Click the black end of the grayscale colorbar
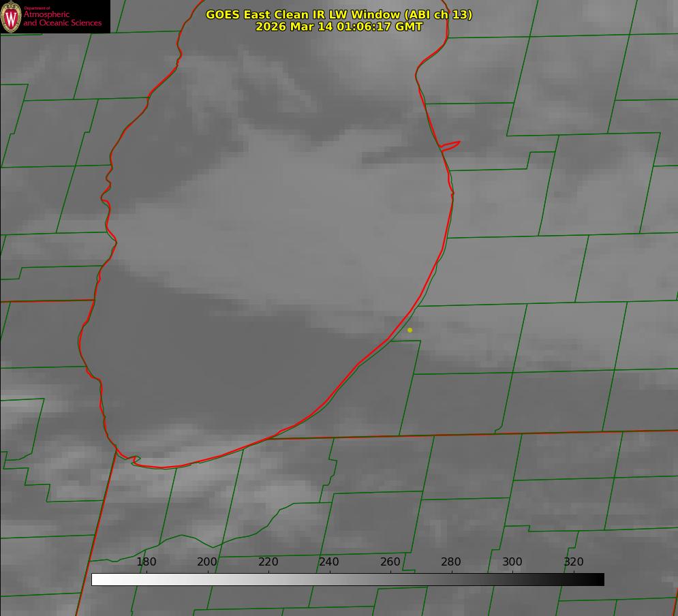The image size is (678, 616). point(599,579)
